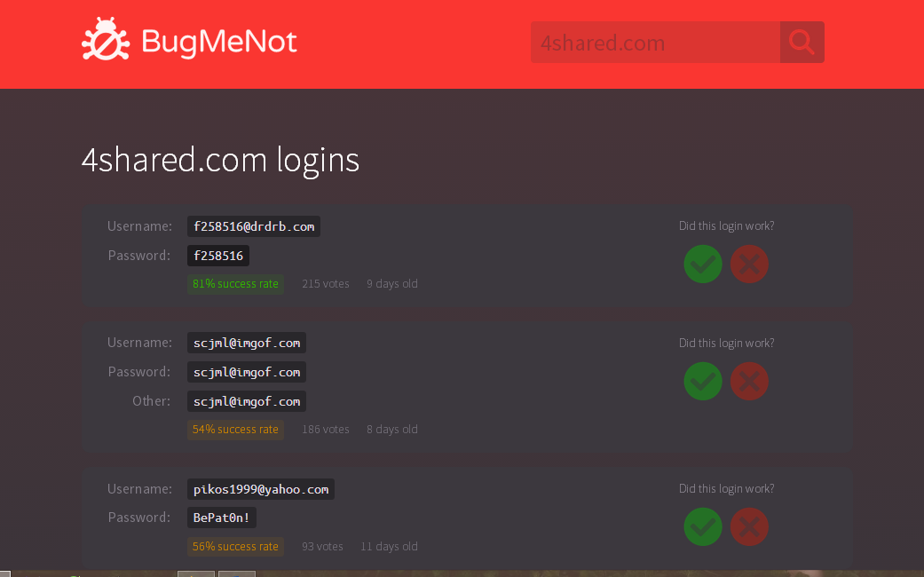Click the 56% success rate badge

tap(235, 547)
